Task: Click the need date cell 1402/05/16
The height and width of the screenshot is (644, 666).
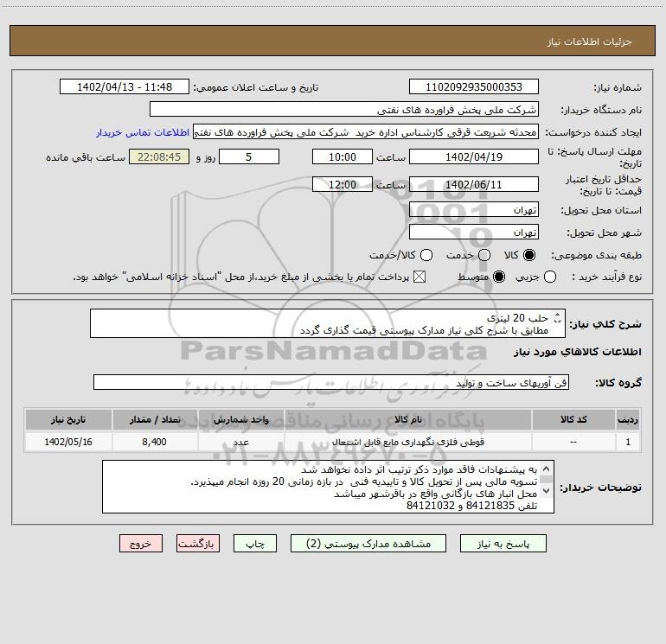Action: (x=68, y=442)
